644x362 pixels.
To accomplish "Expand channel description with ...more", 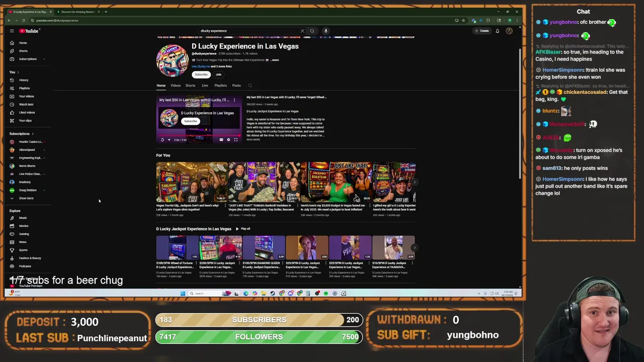I will [275, 60].
